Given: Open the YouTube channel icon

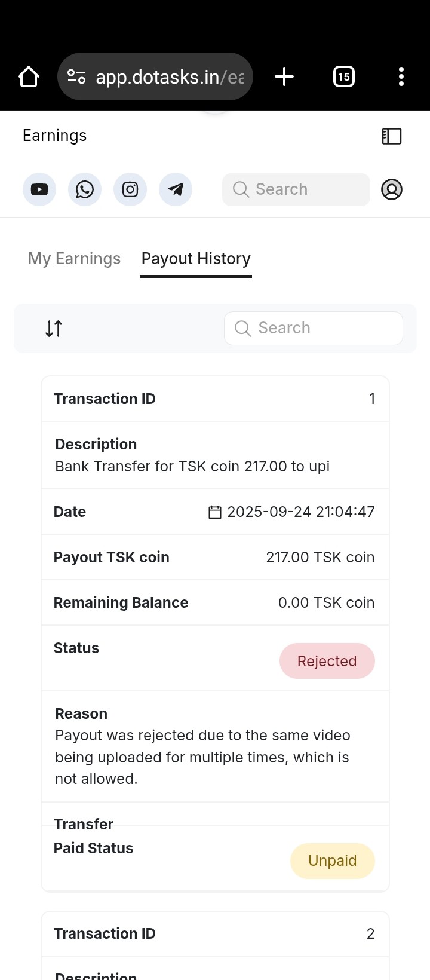Looking at the screenshot, I should (x=39, y=189).
